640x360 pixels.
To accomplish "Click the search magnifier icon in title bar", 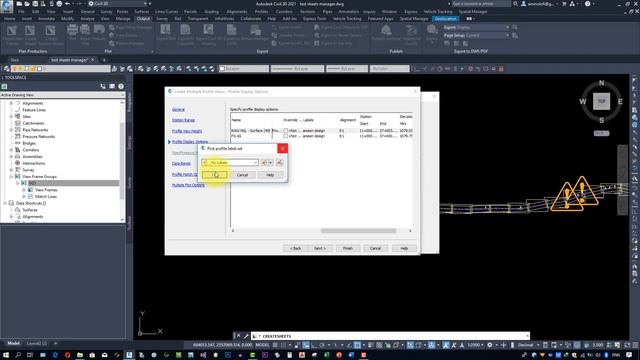I will 516,4.
